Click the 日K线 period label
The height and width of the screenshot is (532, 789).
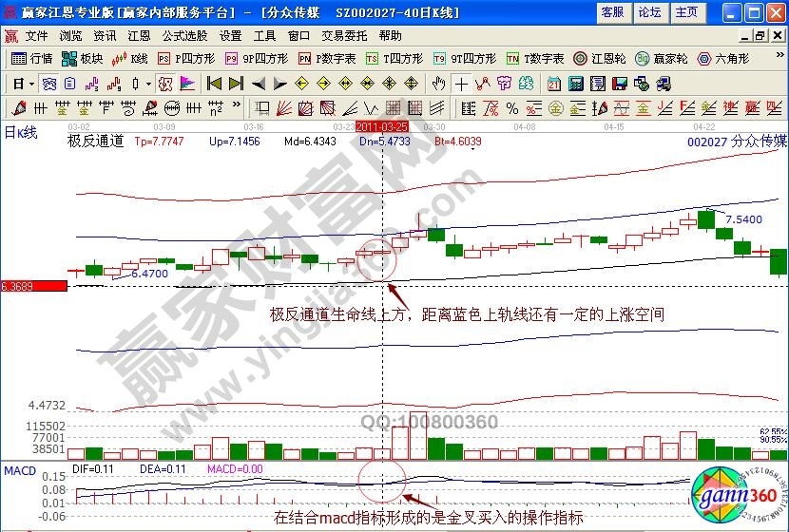click(21, 133)
